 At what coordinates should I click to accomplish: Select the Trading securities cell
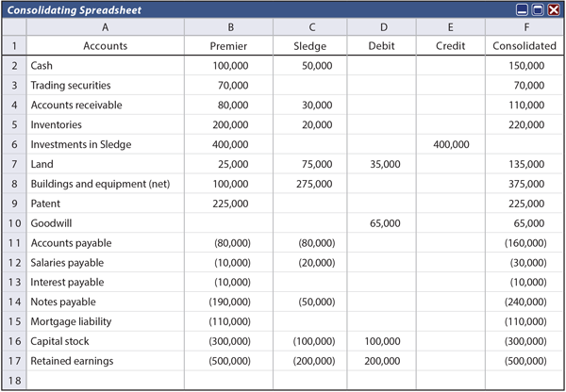tap(105, 85)
